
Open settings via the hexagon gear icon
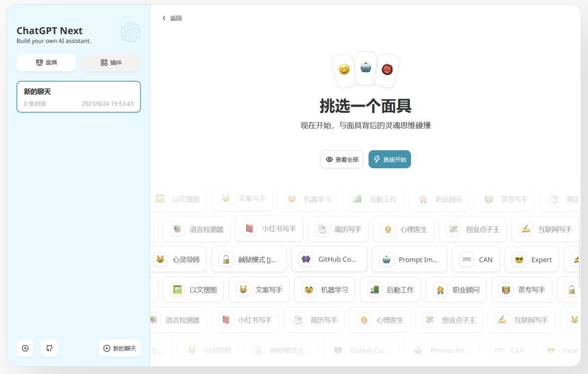pos(25,348)
